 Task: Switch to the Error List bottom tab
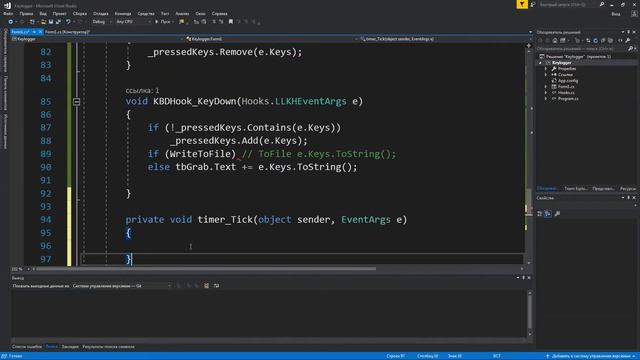pyautogui.click(x=27, y=347)
